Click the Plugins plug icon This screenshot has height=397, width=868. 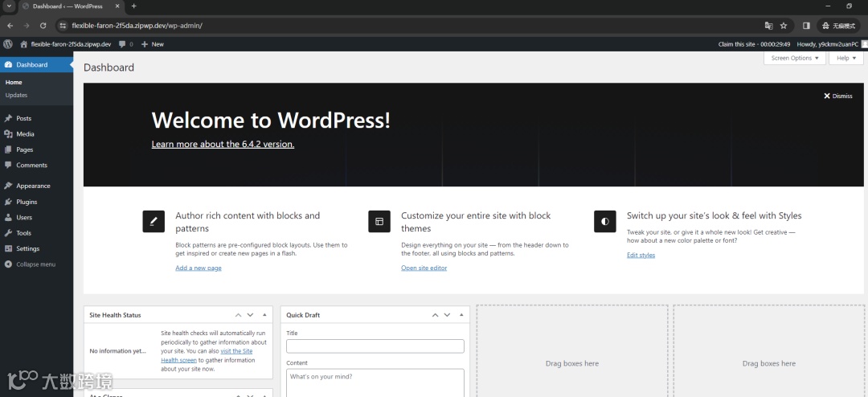8,202
